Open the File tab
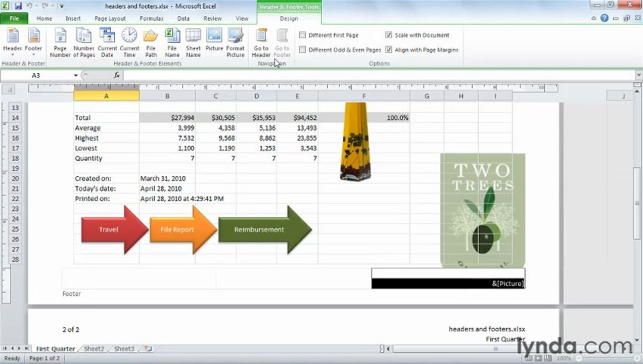Screen dimensions: 643x364 pos(14,18)
